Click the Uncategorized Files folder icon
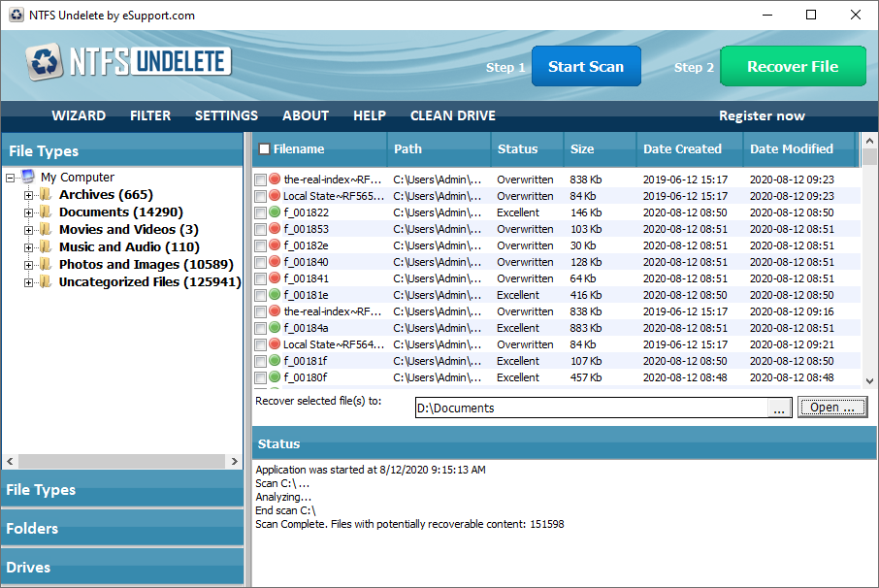This screenshot has height=588, width=879. point(46,281)
